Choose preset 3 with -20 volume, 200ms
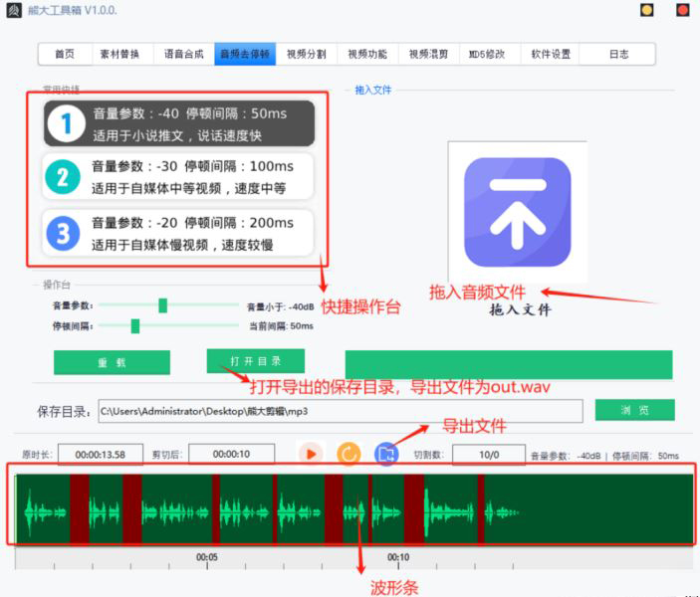 tap(177, 233)
